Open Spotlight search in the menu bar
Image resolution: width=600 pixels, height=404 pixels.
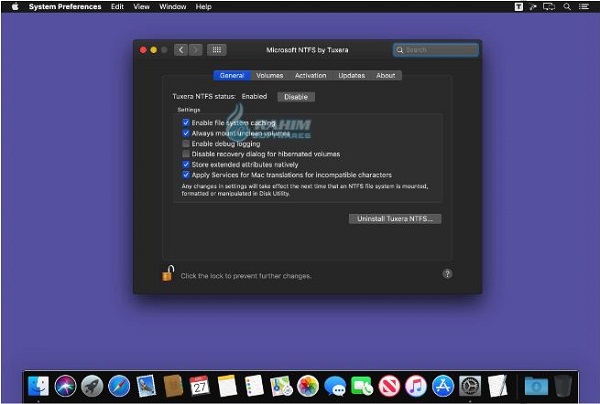click(567, 7)
